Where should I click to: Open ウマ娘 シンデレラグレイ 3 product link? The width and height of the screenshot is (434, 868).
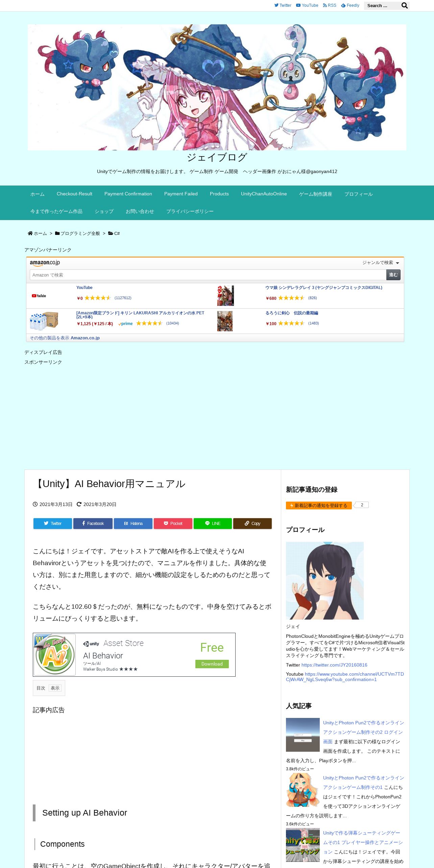[x=324, y=288]
